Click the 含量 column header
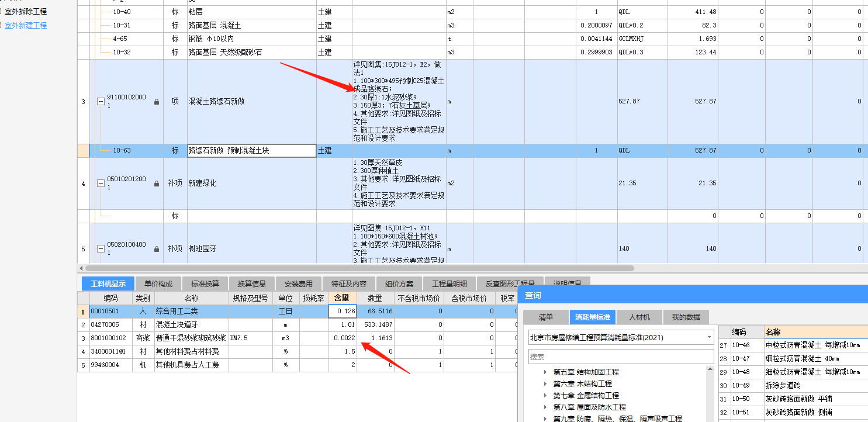Image resolution: width=868 pixels, height=422 pixels. tap(343, 298)
